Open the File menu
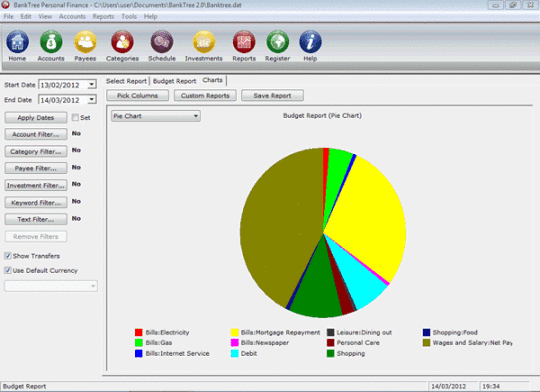The image size is (540, 392). [x=8, y=16]
